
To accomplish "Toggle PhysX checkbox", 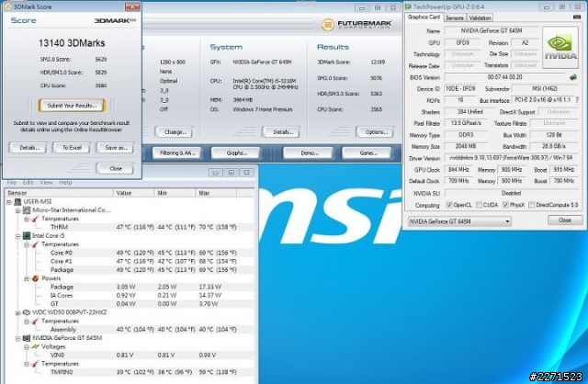I will tap(505, 205).
